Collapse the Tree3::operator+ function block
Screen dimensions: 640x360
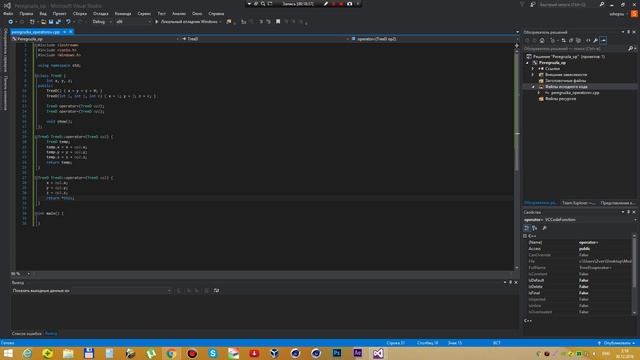point(36,137)
